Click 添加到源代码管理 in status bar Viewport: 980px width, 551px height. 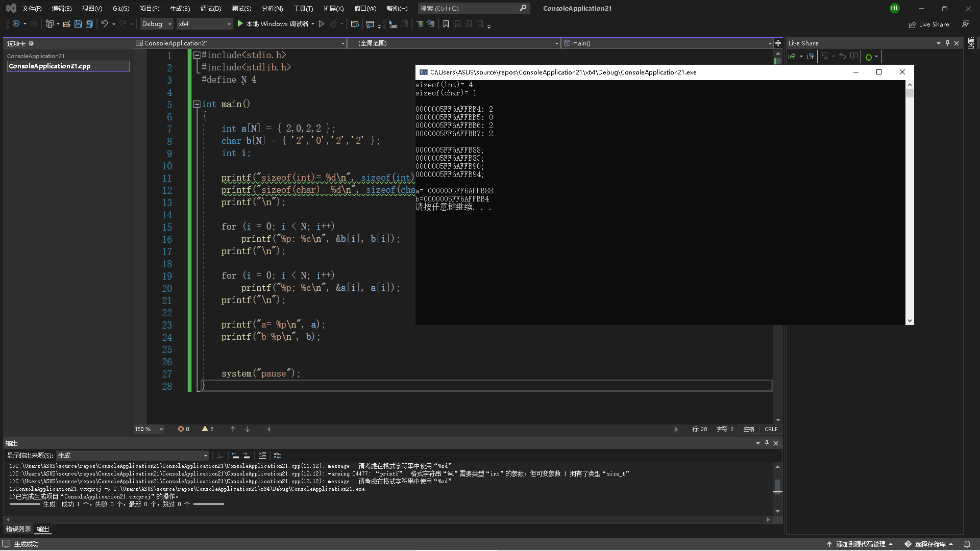(860, 544)
